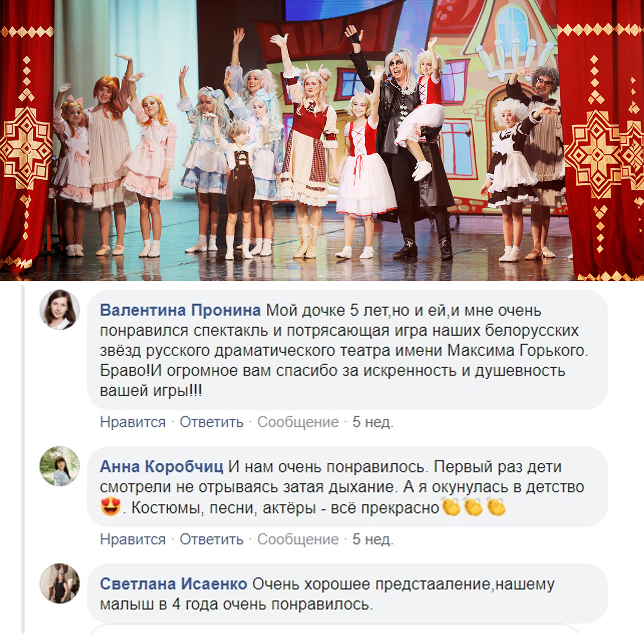Click Сообщение under Анна Коробчиц's comment

pyautogui.click(x=298, y=540)
